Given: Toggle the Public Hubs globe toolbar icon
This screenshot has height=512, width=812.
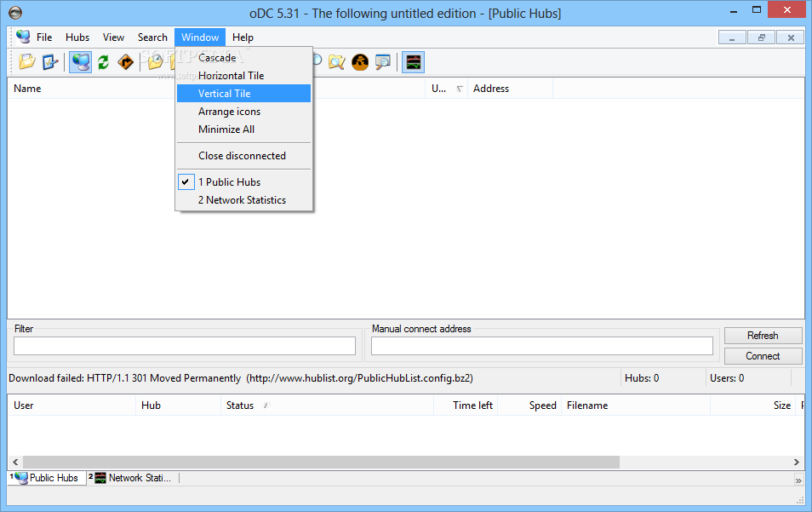Looking at the screenshot, I should (x=80, y=62).
